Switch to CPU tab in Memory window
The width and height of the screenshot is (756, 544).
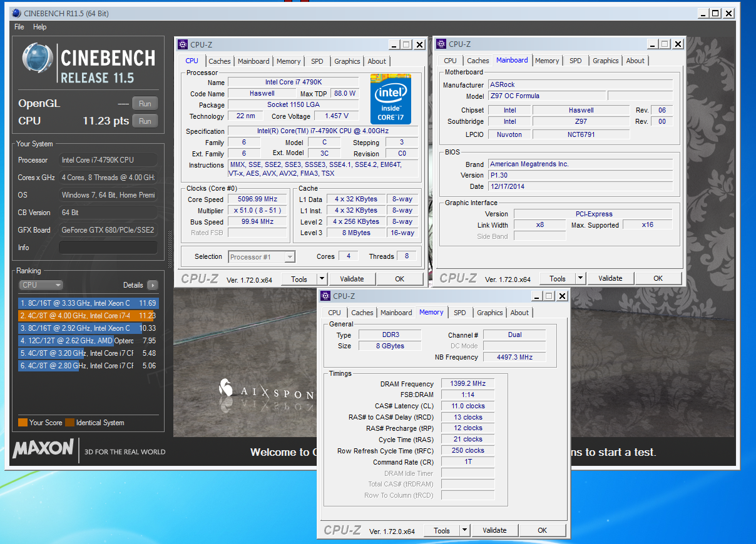pos(335,313)
